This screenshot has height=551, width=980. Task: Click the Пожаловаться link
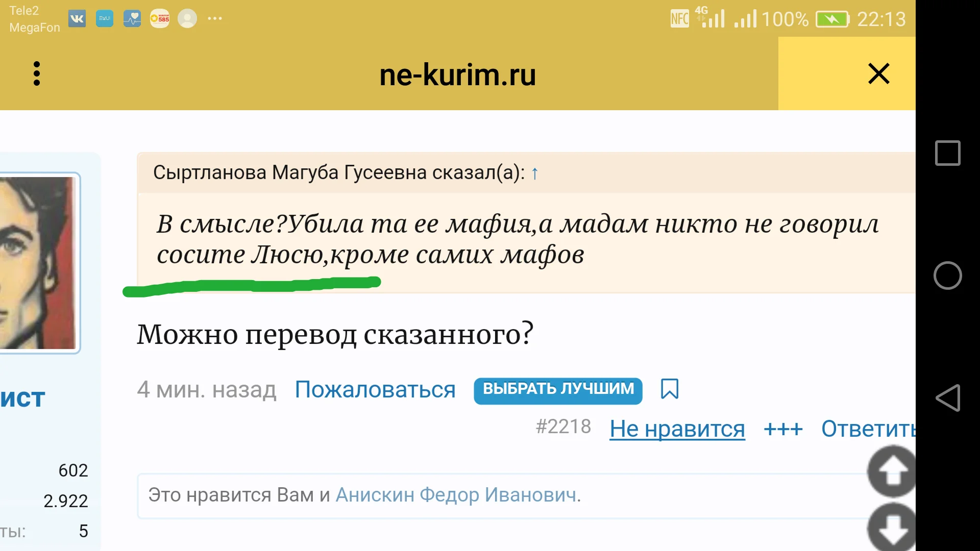[375, 390]
